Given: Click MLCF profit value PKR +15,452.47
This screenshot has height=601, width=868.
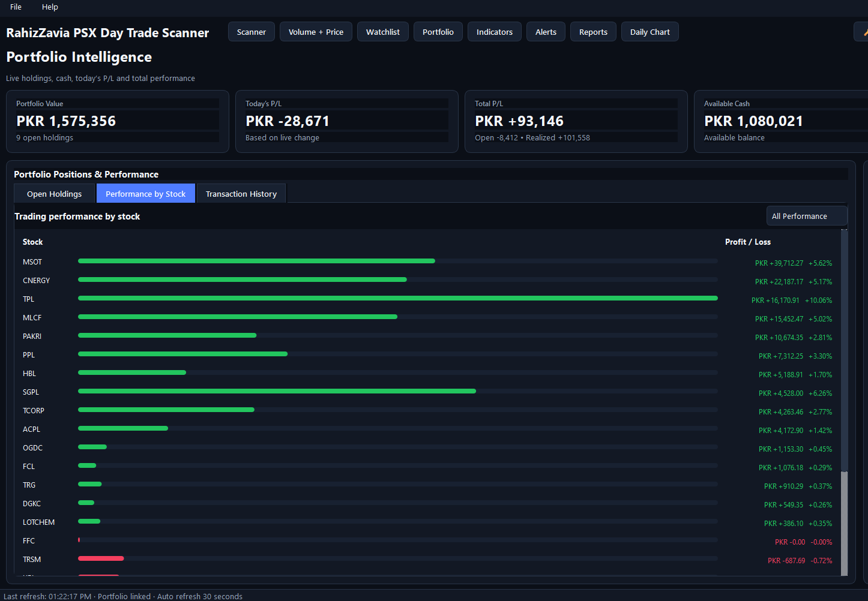Looking at the screenshot, I should (779, 319).
